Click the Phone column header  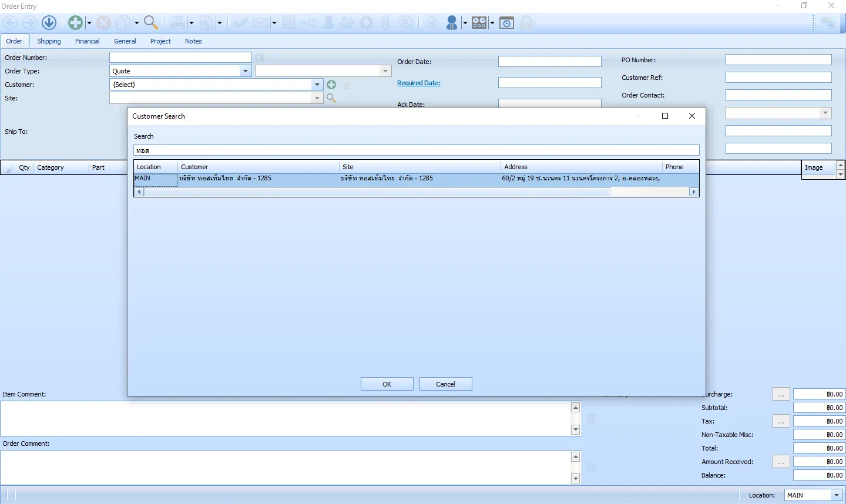[x=681, y=167]
